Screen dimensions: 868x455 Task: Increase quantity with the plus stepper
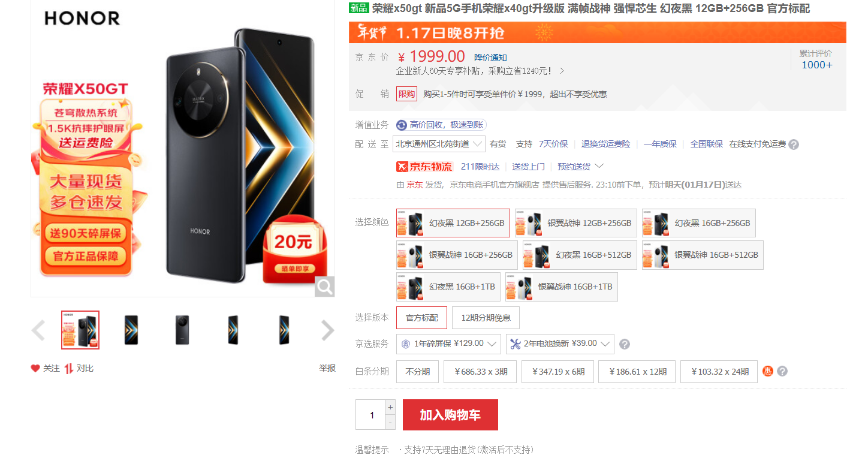click(x=390, y=407)
